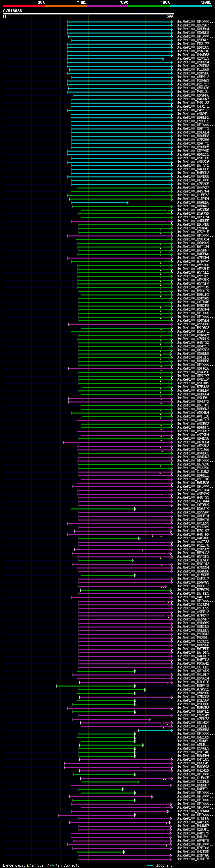Select hit label UniRef100_A8JFB4
The height and width of the screenshot is (868, 215).
tap(193, 442)
